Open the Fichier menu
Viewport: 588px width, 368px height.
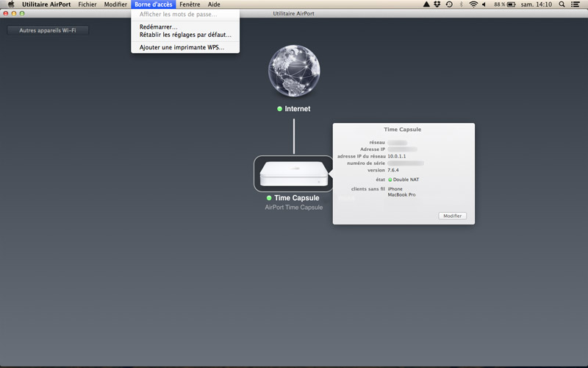click(87, 4)
